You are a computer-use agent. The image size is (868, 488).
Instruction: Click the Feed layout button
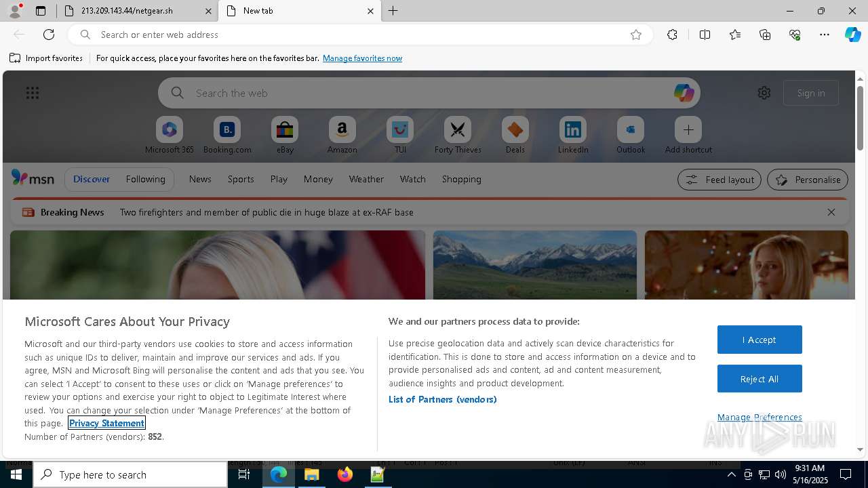point(719,180)
